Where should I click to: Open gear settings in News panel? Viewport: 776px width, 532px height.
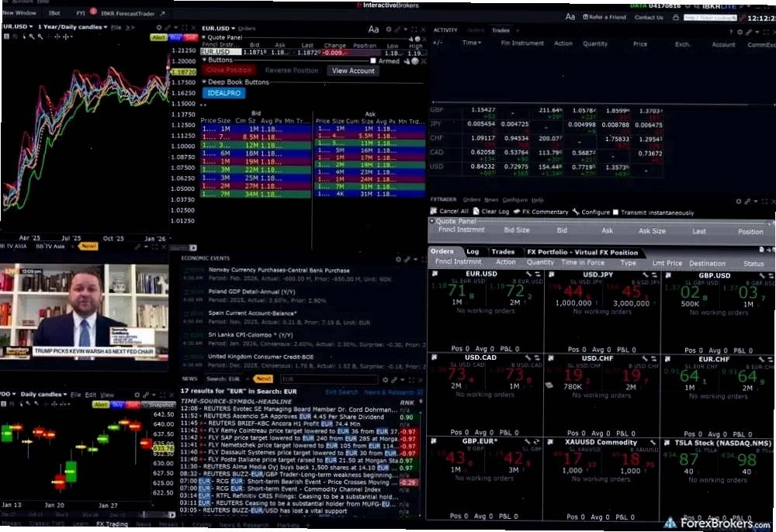tap(385, 380)
